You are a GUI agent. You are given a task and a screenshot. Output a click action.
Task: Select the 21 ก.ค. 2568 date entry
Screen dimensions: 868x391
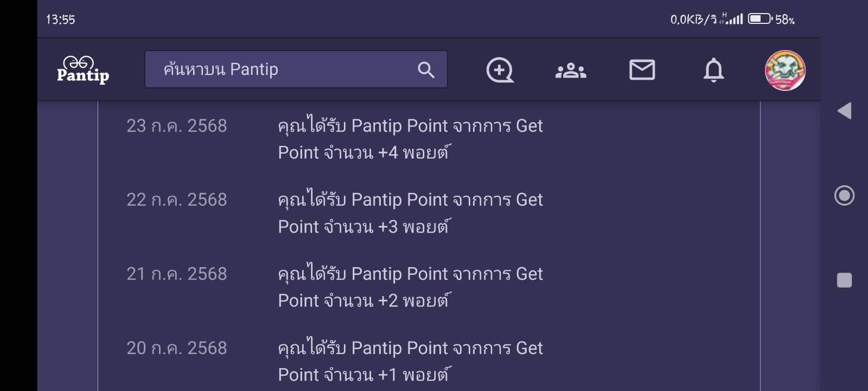click(x=177, y=274)
